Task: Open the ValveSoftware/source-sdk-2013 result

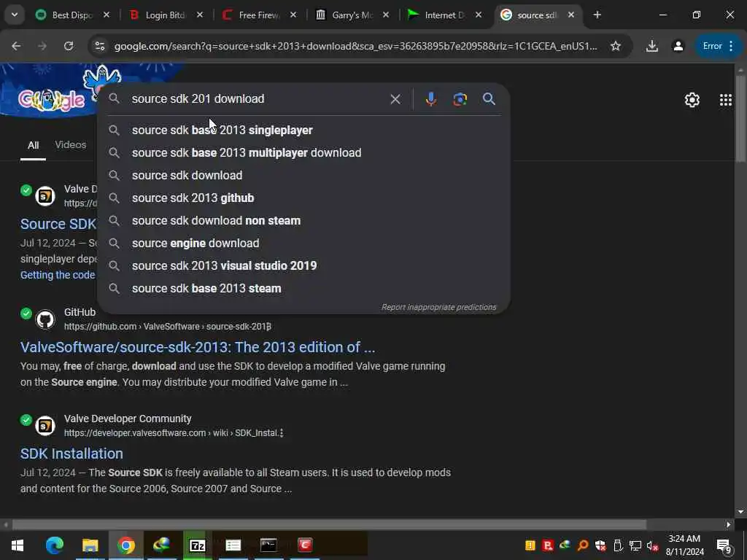Action: 198,347
